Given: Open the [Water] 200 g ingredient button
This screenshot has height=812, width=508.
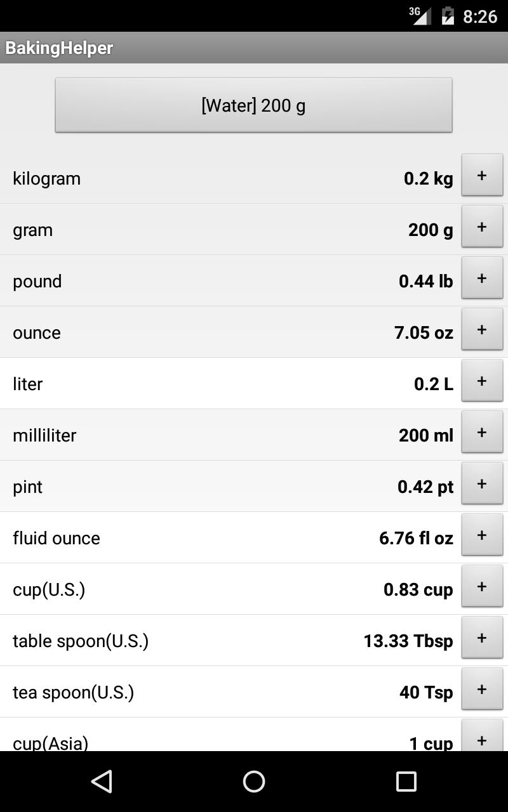Looking at the screenshot, I should pyautogui.click(x=253, y=105).
